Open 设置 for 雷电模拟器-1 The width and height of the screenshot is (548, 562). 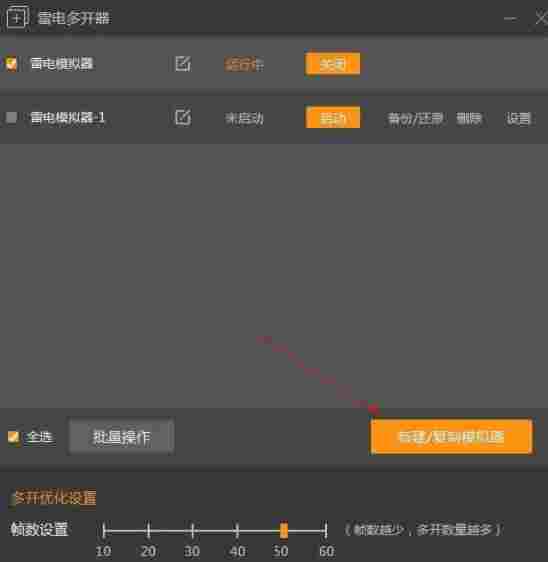(x=519, y=118)
